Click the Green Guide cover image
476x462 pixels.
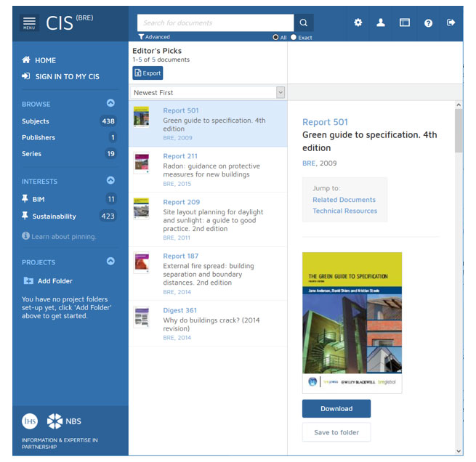pos(352,323)
